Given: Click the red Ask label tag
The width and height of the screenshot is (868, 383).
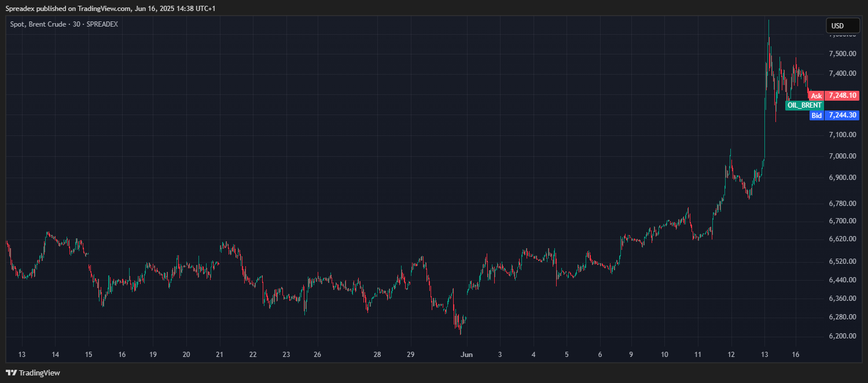Looking at the screenshot, I should point(816,95).
